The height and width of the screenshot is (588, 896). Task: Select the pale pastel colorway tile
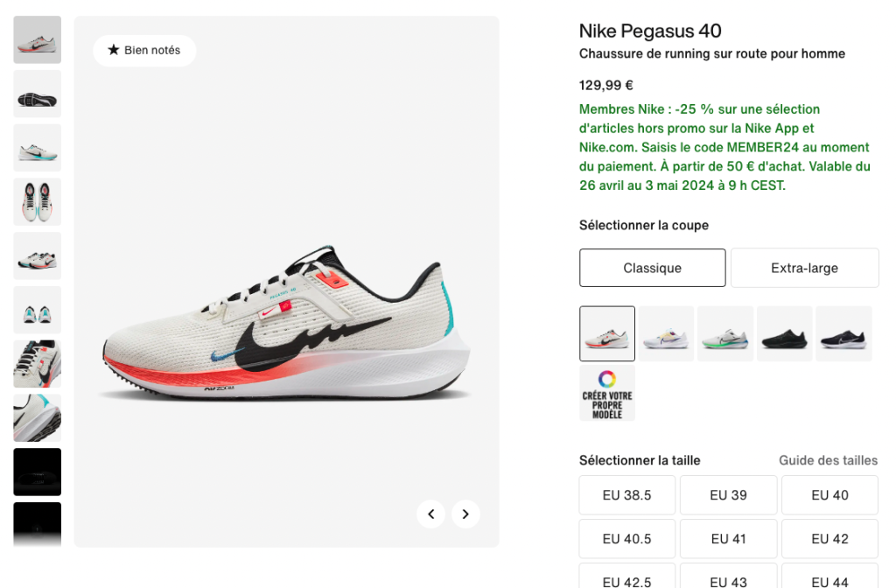666,333
